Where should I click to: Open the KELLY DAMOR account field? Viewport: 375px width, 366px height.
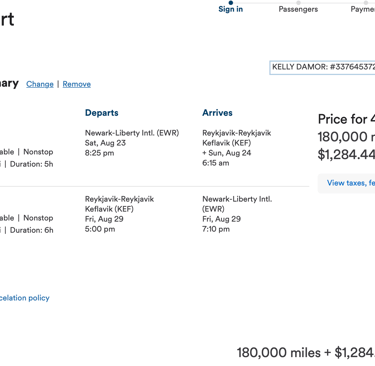[322, 68]
